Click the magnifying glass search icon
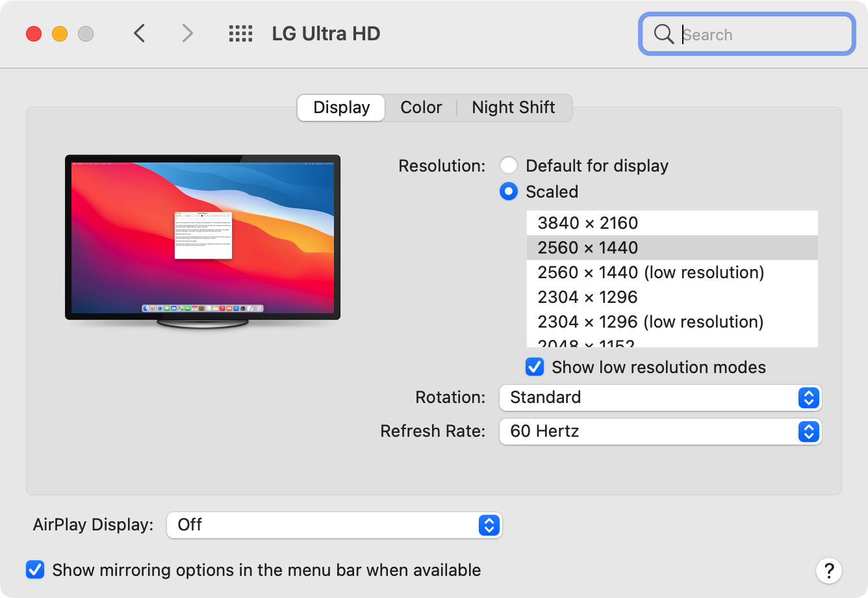Image resolution: width=868 pixels, height=598 pixels. coord(663,34)
